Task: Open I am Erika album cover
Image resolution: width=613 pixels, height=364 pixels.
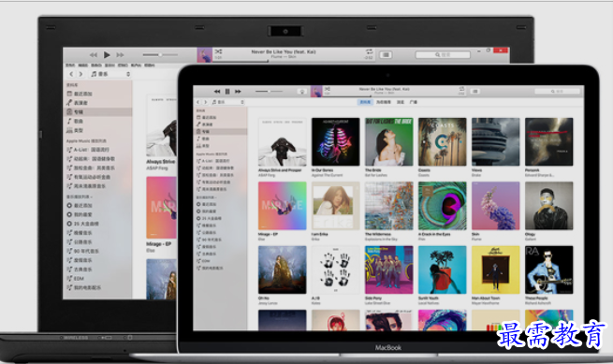Action: [335, 206]
